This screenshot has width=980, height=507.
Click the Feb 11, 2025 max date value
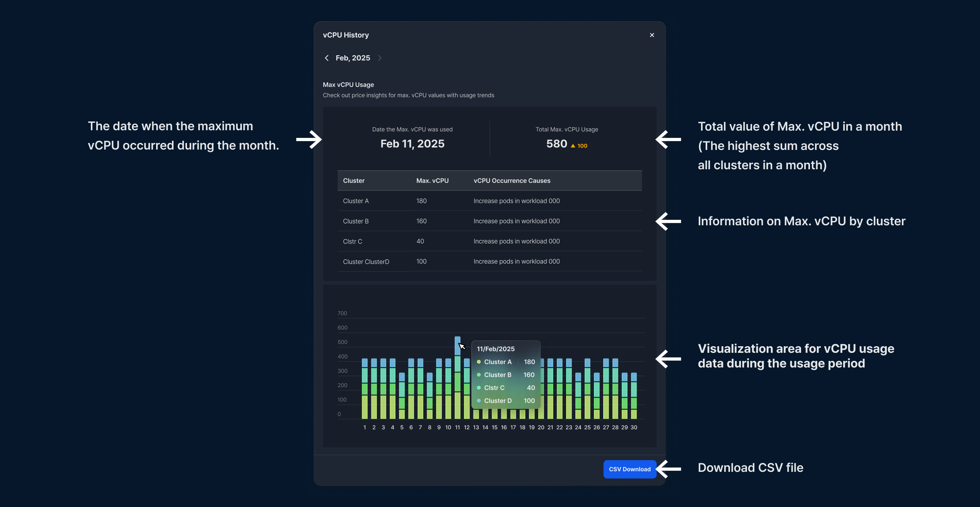pyautogui.click(x=412, y=144)
